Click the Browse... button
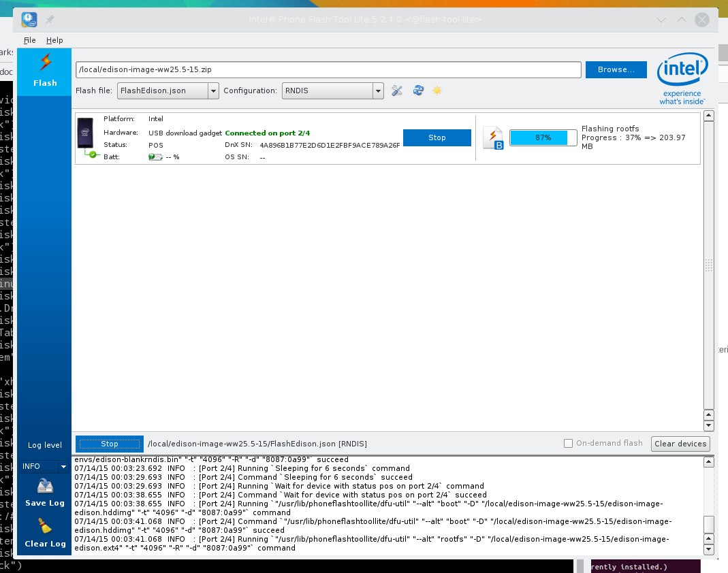The image size is (728, 573). (x=616, y=69)
